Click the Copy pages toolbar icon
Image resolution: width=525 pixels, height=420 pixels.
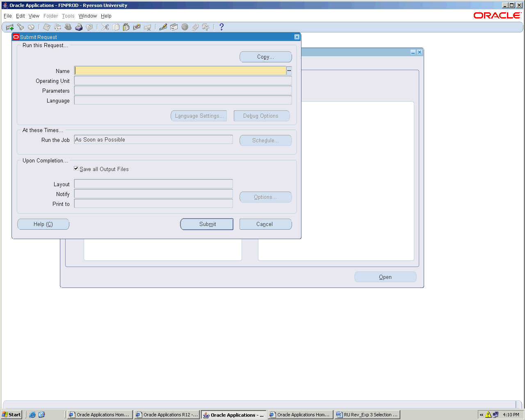click(x=116, y=27)
